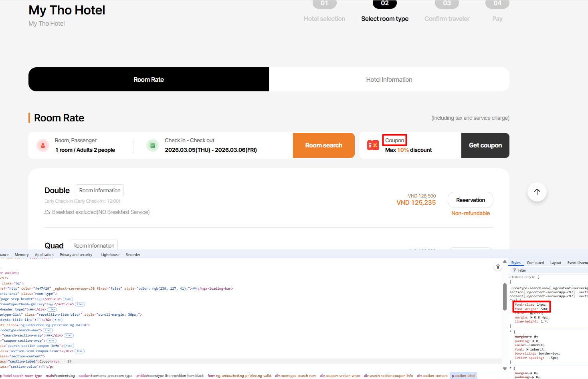Screen dimensions: 588x379
Task: Click the "box-sizing: border-box" declaration
Action: pyautogui.click(x=537, y=354)
